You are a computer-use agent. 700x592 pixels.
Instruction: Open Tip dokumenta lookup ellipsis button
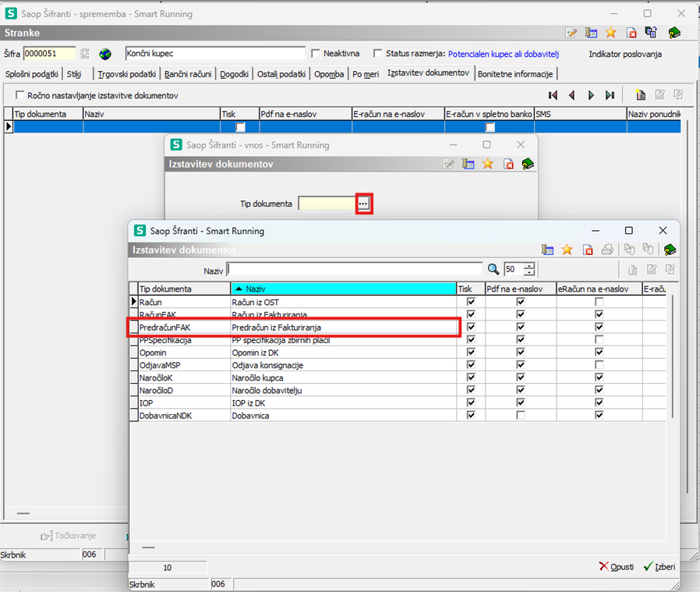(x=363, y=204)
